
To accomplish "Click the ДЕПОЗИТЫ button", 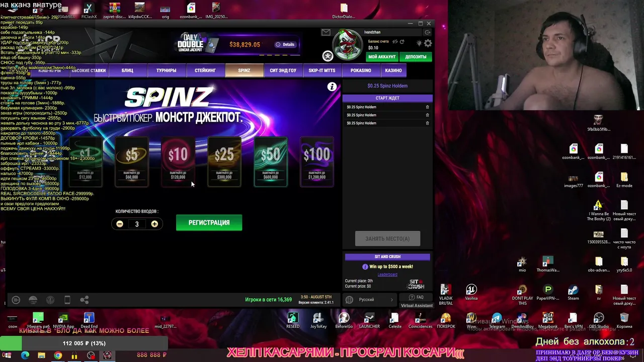I will [416, 57].
